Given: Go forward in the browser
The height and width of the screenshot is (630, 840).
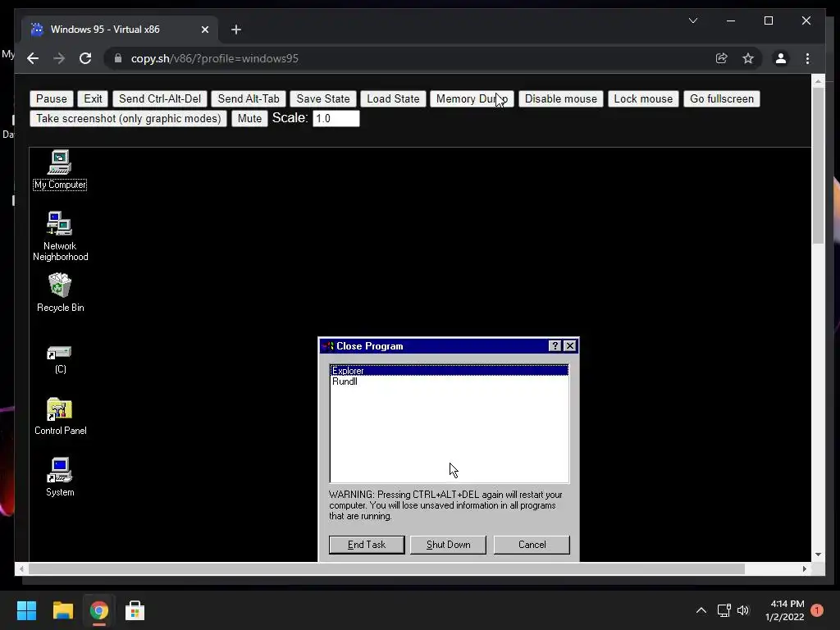Looking at the screenshot, I should (x=59, y=58).
